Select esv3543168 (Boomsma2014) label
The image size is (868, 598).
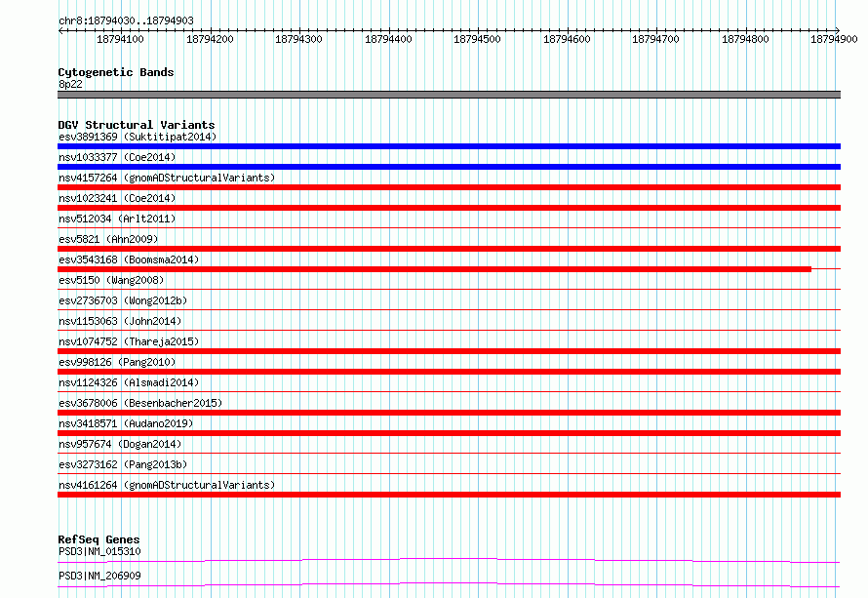129,259
